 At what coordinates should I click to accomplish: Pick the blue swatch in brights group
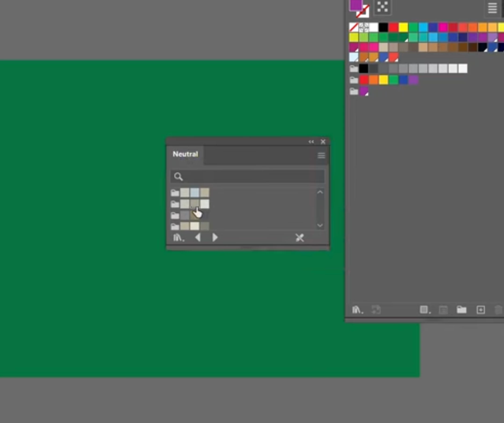click(x=403, y=80)
